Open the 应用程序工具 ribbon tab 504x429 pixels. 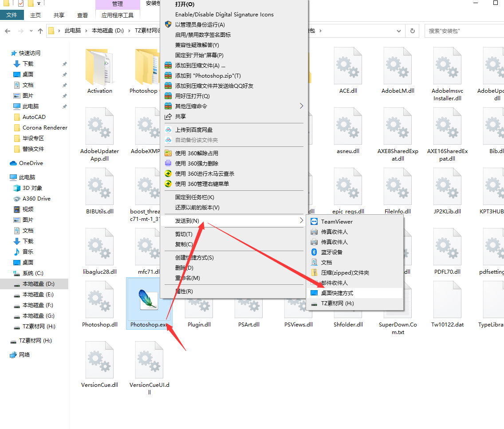coord(117,15)
